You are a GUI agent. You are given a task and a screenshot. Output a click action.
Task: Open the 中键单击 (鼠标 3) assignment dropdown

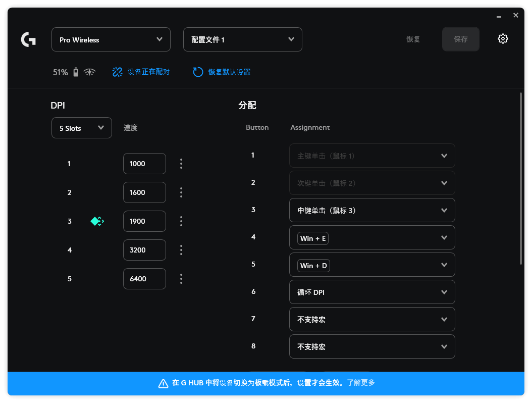click(372, 210)
